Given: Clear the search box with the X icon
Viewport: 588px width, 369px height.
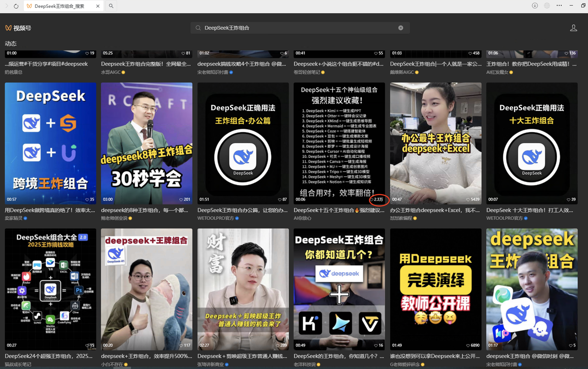Looking at the screenshot, I should click(401, 28).
